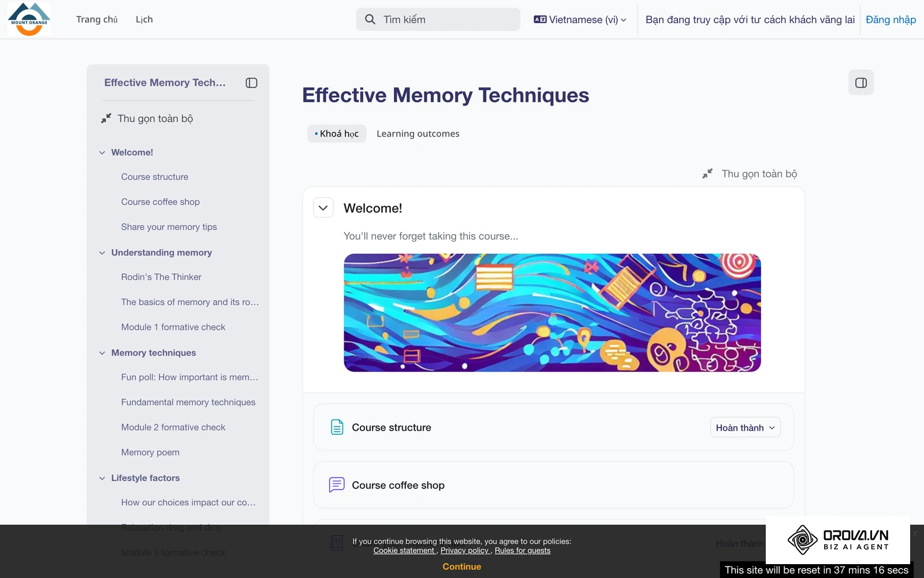Collapse Lifestyle factors section chevron
The image size is (924, 578).
point(102,478)
